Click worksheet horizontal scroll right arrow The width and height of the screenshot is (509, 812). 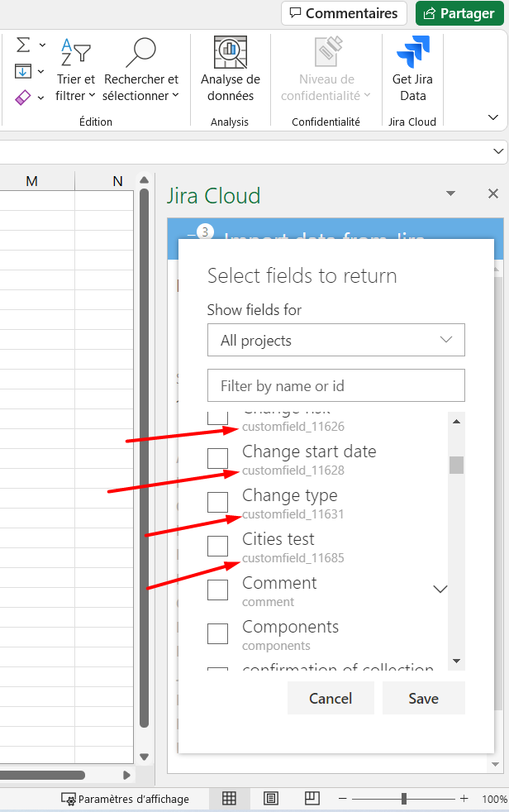click(x=126, y=776)
